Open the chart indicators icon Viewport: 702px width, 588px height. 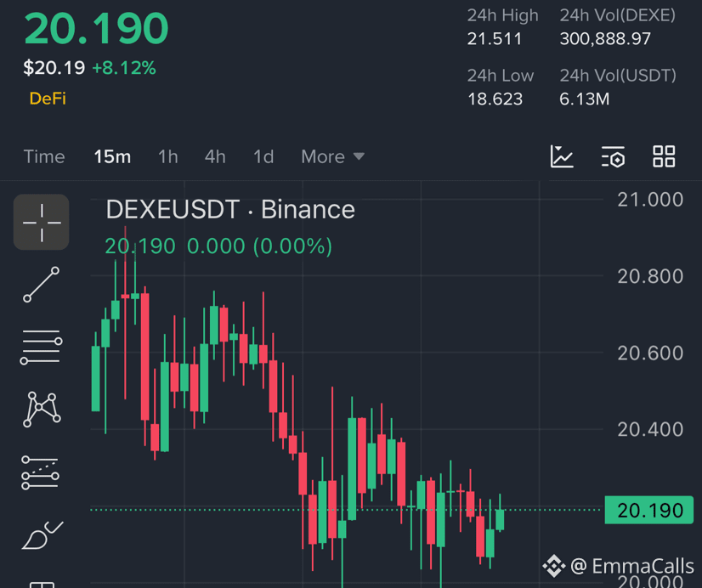click(x=562, y=156)
